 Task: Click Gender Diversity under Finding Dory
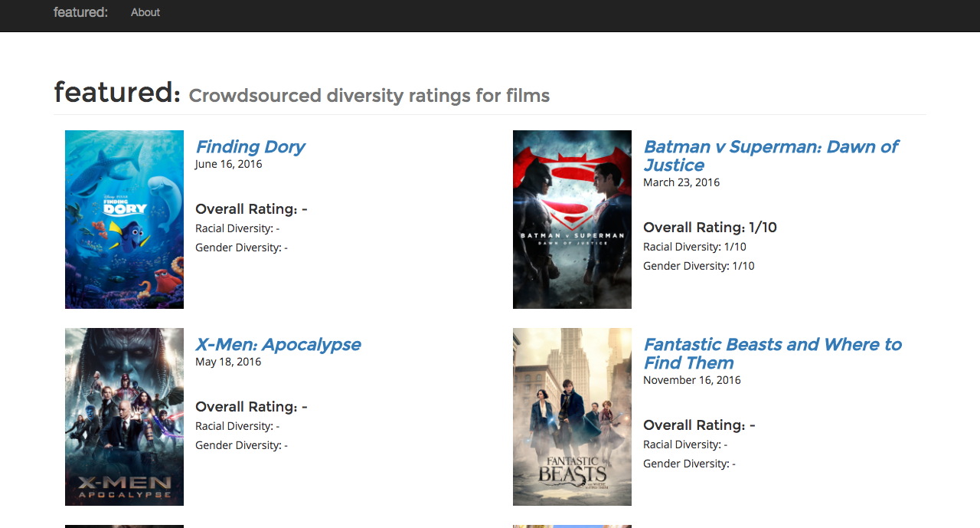241,248
